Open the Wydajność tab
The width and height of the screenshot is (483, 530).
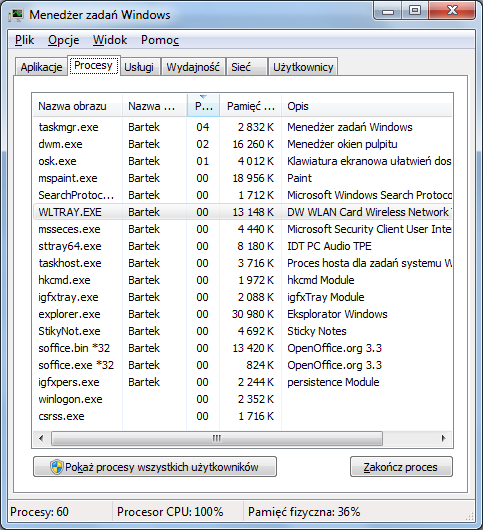(x=193, y=67)
